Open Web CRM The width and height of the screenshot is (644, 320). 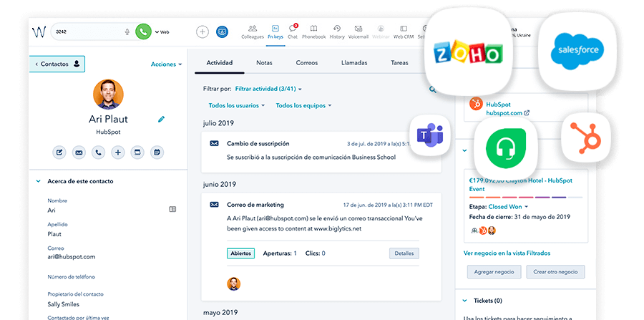[404, 32]
